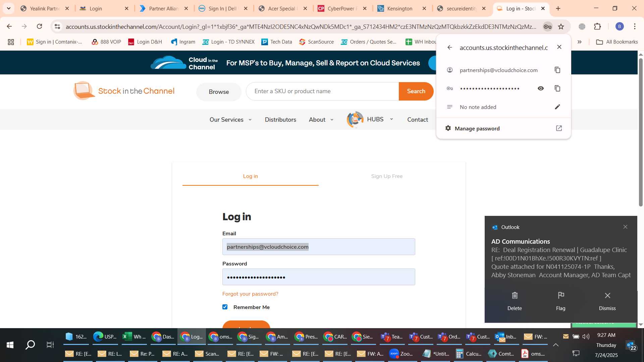This screenshot has width=644, height=362.
Task: Reload the current page
Action: pos(40,26)
